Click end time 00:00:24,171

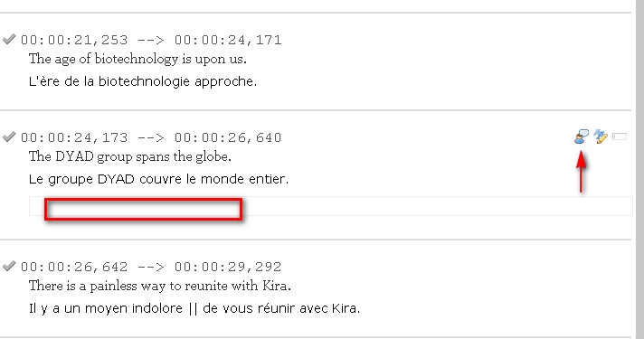coord(228,40)
